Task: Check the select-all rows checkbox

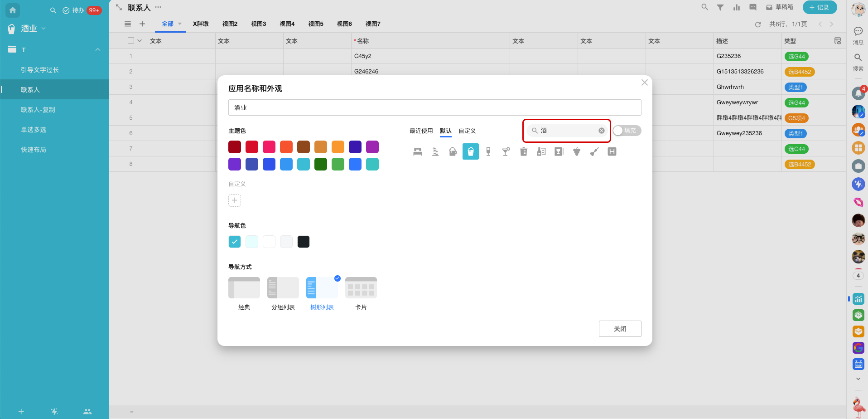Action: (131, 40)
